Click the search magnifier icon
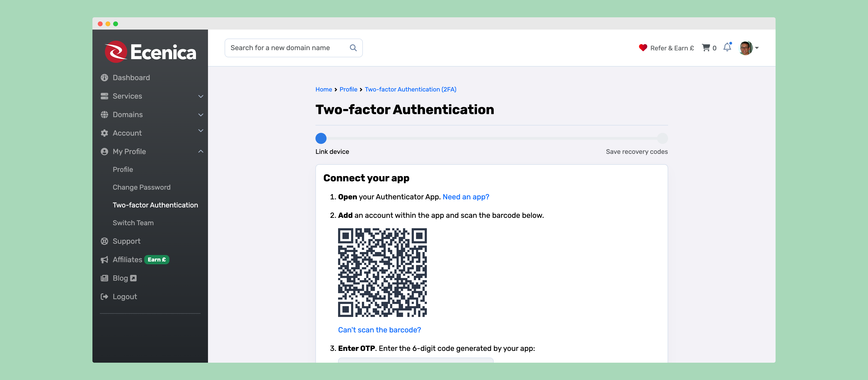Image resolution: width=868 pixels, height=380 pixels. [x=353, y=48]
